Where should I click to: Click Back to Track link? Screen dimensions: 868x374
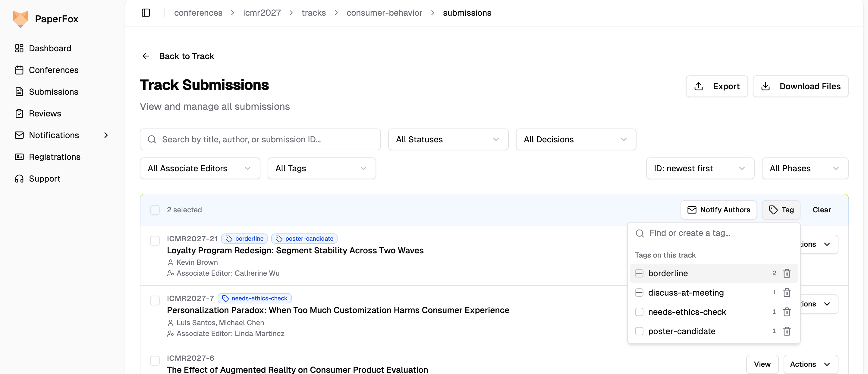186,56
